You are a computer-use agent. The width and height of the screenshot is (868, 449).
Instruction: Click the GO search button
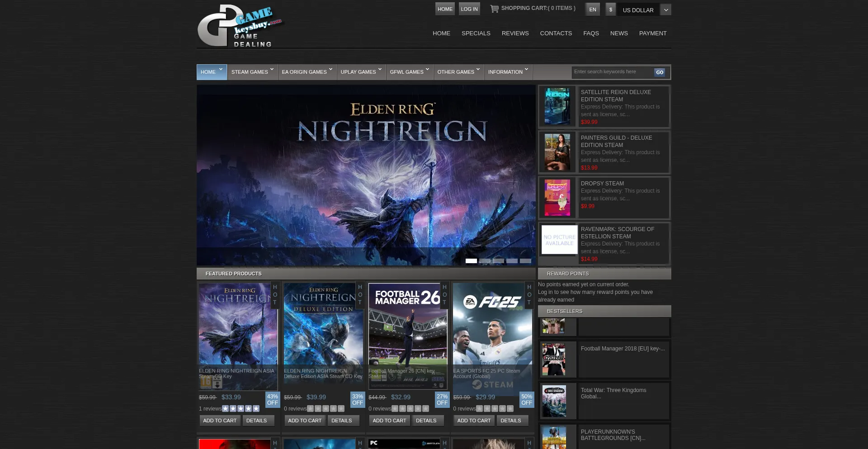tap(660, 72)
